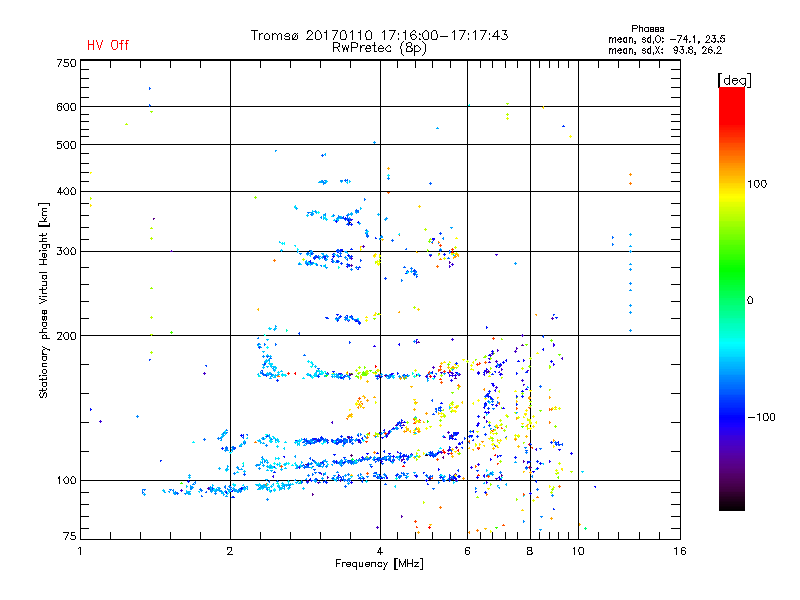Screen dimensions: 800x600
Task: Click the colorbar tick label '0'
Action: tap(750, 301)
